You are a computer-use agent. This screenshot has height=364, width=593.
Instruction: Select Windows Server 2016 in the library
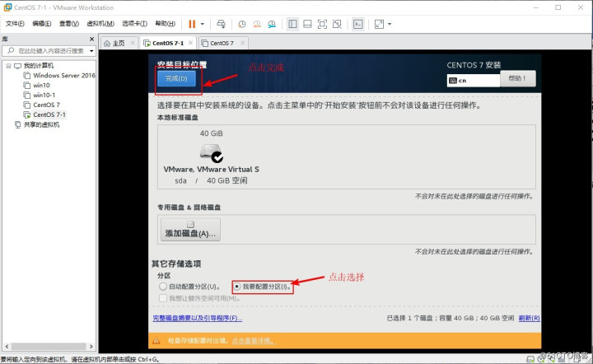click(x=64, y=75)
